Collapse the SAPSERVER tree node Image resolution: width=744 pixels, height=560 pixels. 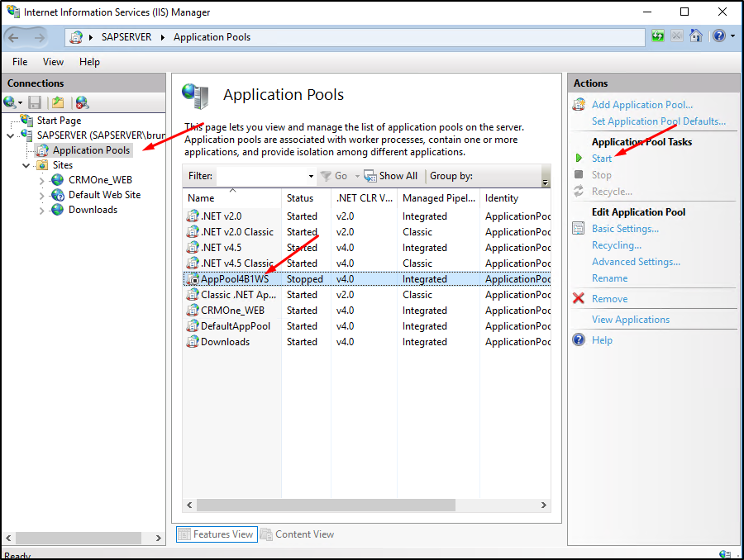tap(10, 135)
